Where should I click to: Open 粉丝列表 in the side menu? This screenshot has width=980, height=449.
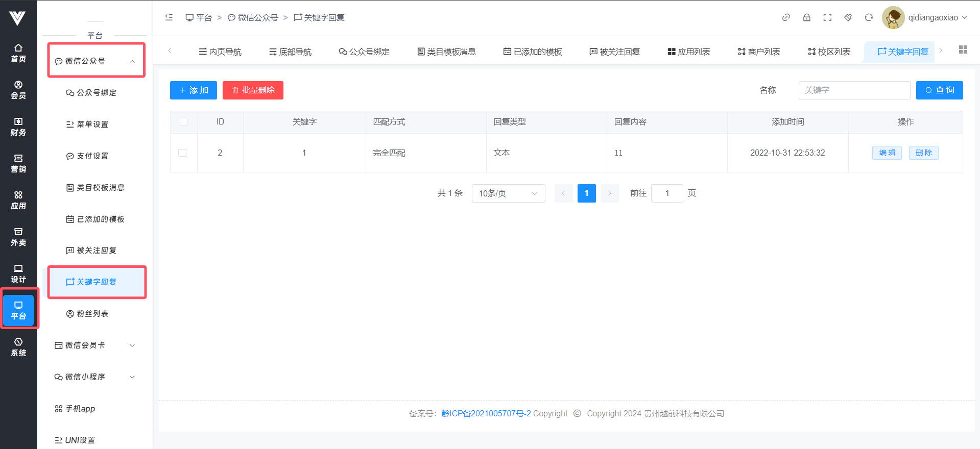[x=92, y=314]
